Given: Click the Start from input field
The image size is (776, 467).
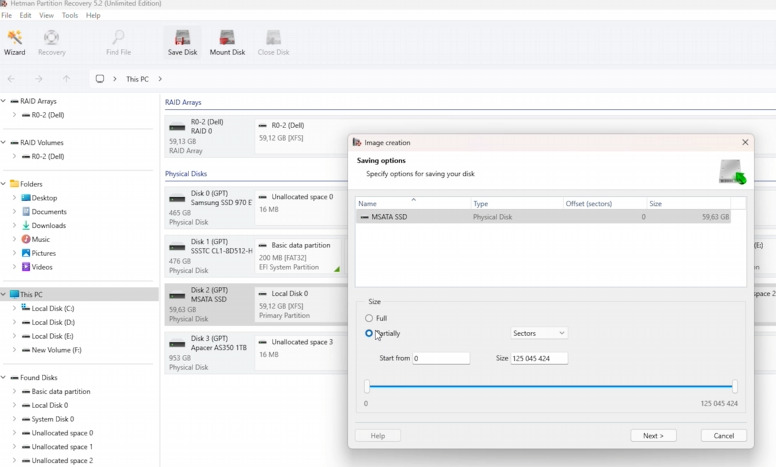Looking at the screenshot, I should tap(441, 358).
